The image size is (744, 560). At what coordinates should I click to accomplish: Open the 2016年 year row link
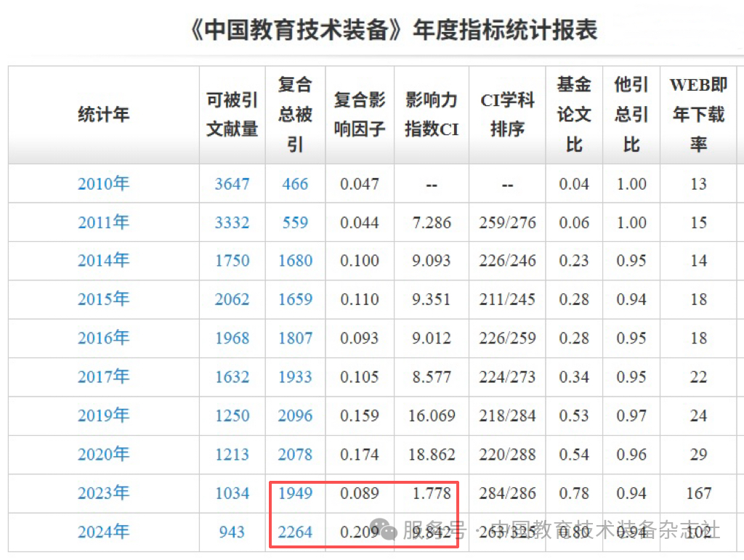tap(103, 338)
